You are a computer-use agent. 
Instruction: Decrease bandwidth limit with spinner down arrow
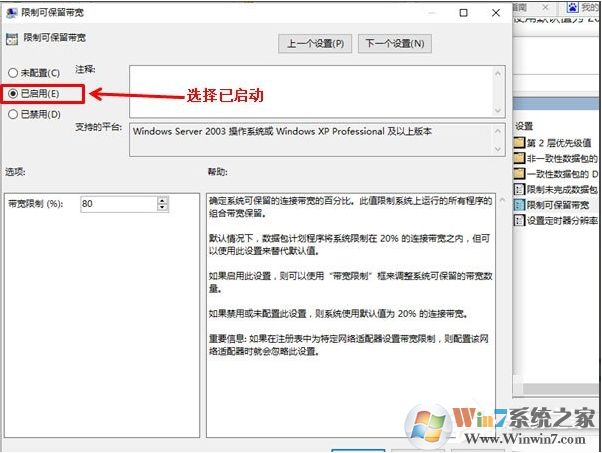(163, 208)
